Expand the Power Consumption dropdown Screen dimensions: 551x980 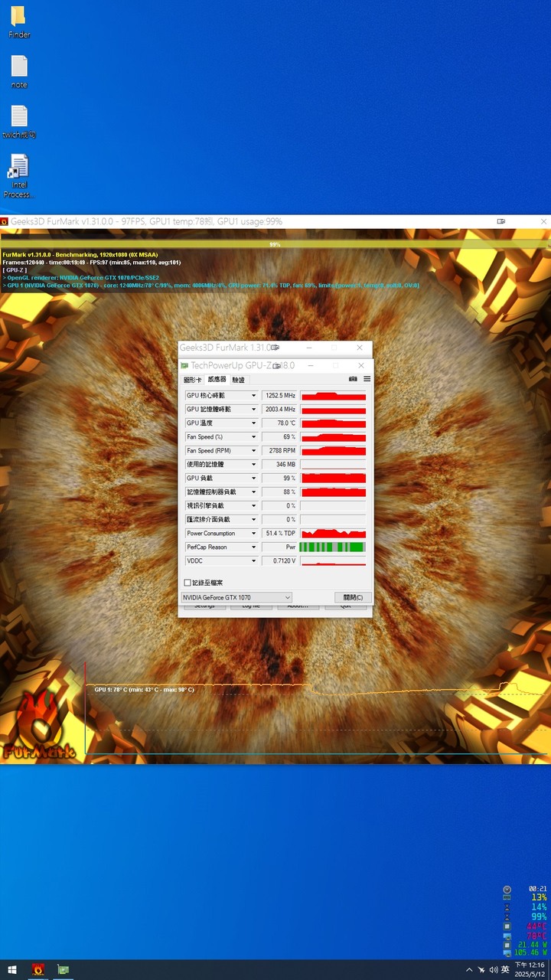pos(253,534)
